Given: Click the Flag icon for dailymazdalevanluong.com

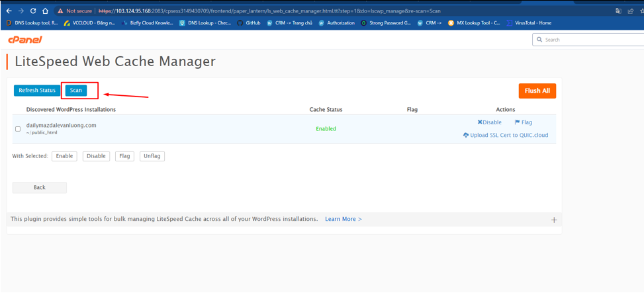Looking at the screenshot, I should (517, 122).
